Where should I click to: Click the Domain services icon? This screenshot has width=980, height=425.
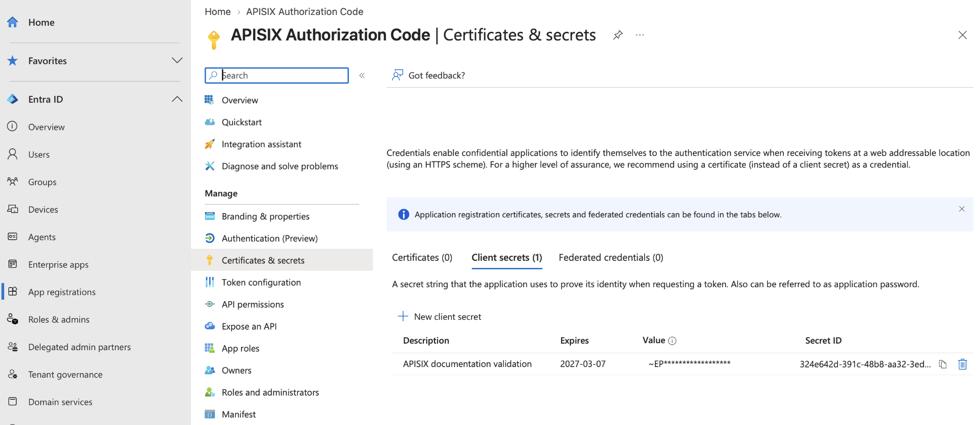[x=13, y=402]
